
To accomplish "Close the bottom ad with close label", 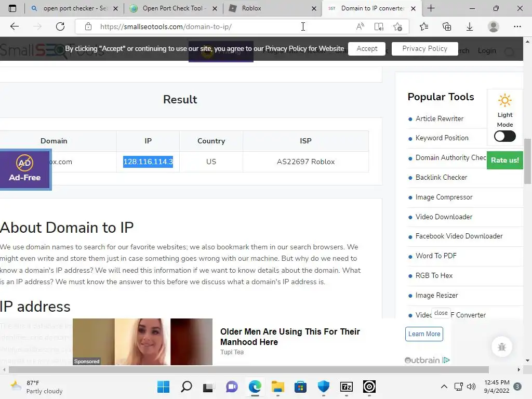I will [x=441, y=313].
